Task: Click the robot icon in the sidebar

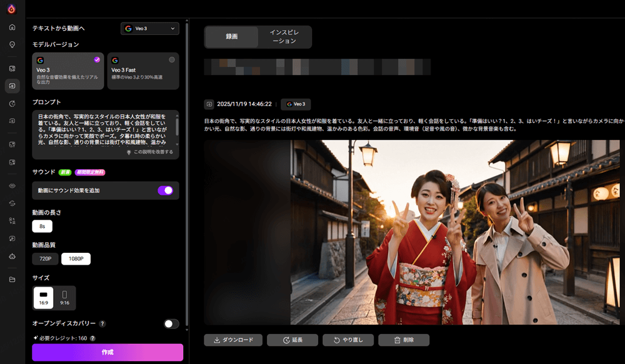Action: click(12, 256)
